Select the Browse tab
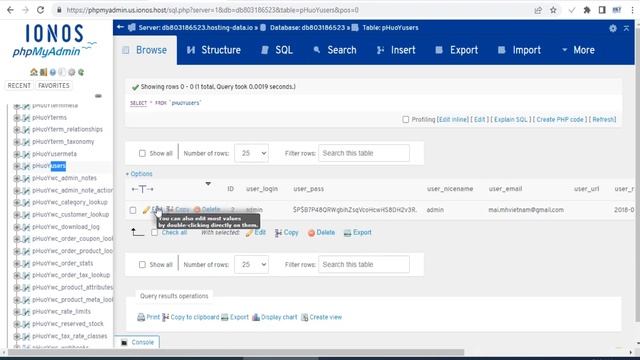The height and width of the screenshot is (360, 640). (x=145, y=50)
